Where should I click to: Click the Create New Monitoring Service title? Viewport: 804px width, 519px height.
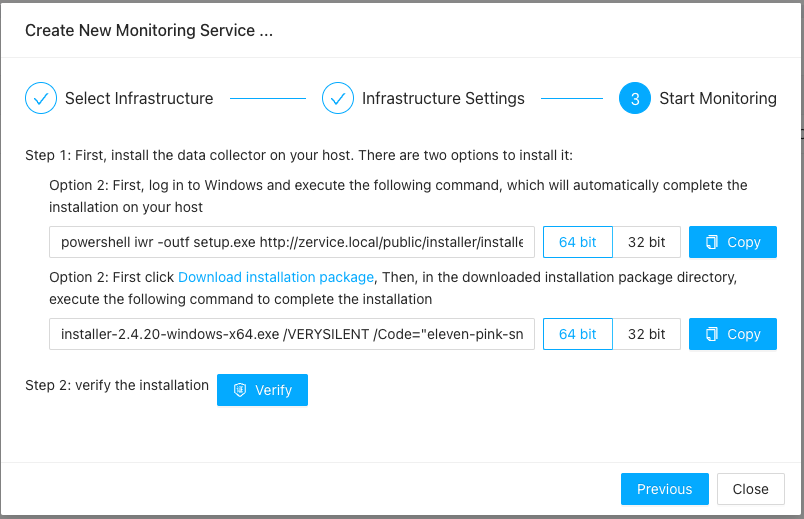[149, 30]
